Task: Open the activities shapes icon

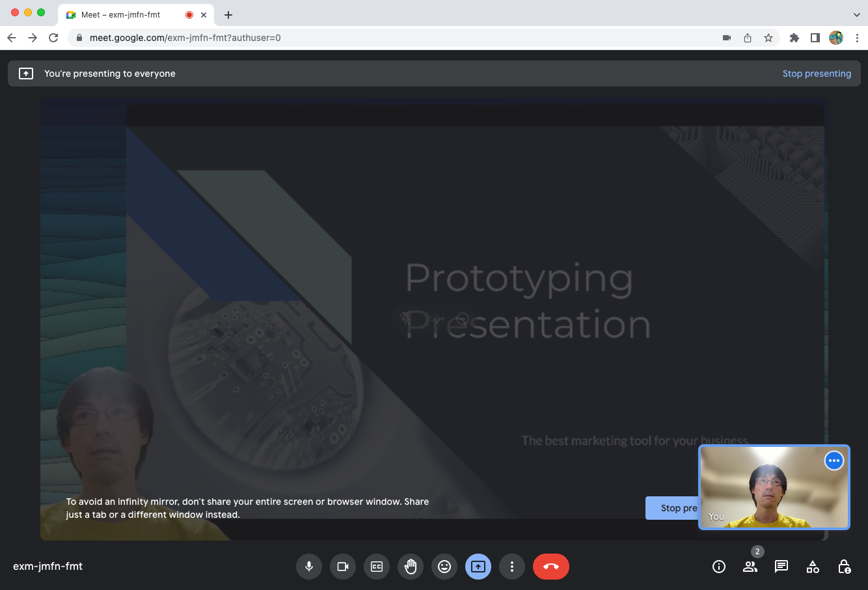Action: coord(813,567)
